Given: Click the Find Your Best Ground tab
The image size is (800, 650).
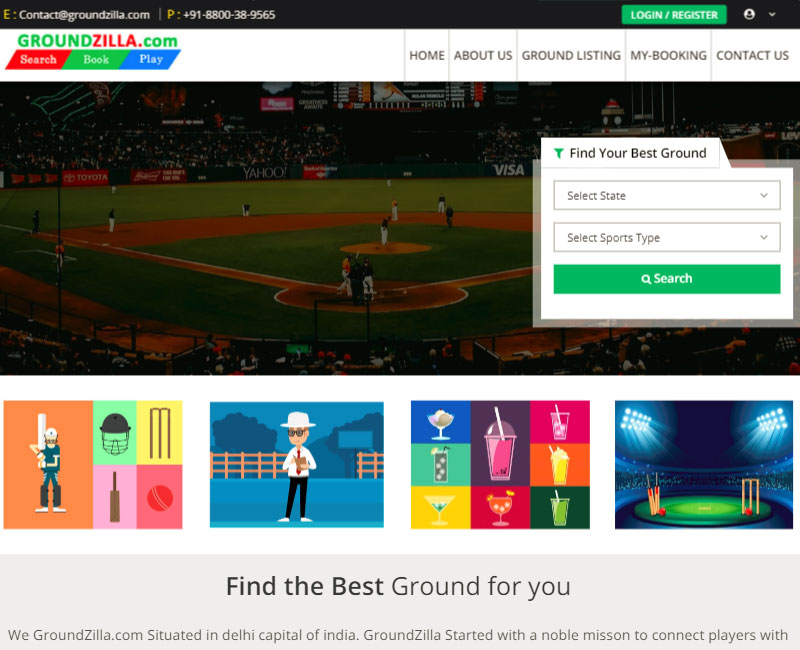Looking at the screenshot, I should click(630, 154).
